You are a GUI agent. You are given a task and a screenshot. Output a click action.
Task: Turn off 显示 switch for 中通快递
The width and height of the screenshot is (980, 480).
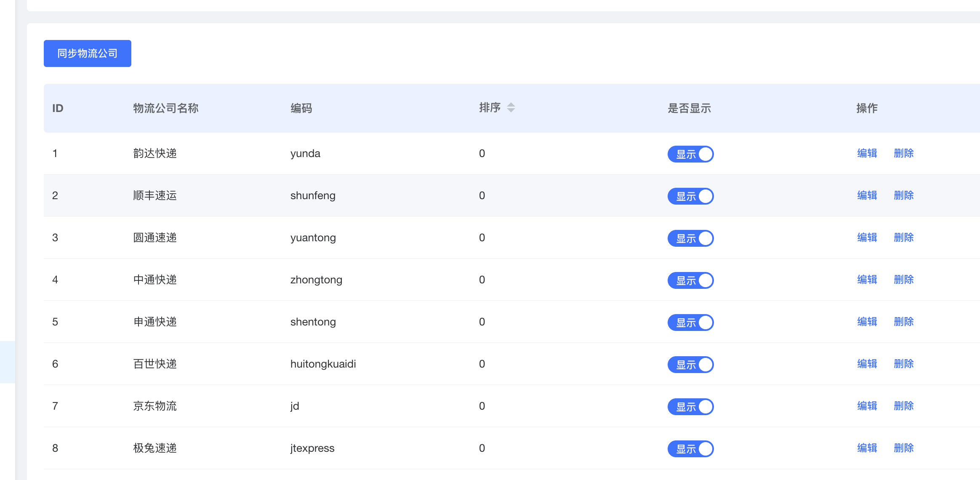690,280
